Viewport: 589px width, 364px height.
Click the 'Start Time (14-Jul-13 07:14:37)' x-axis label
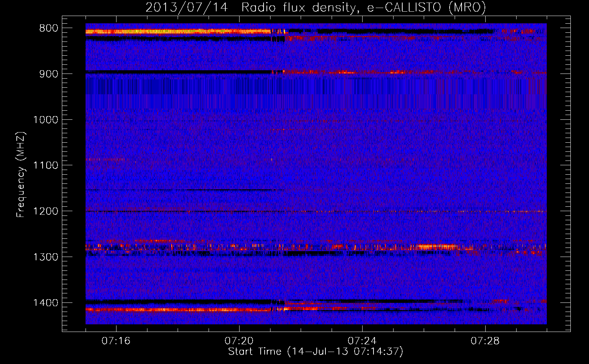[x=316, y=352]
